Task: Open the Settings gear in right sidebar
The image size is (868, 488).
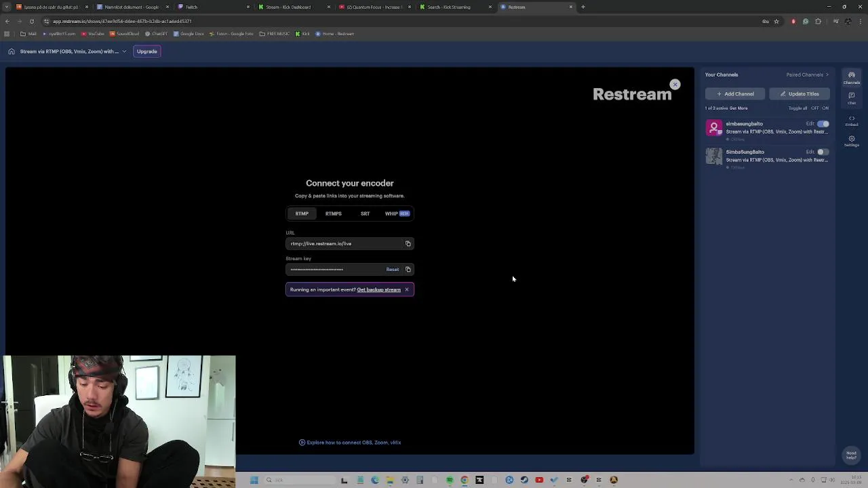Action: click(x=852, y=141)
